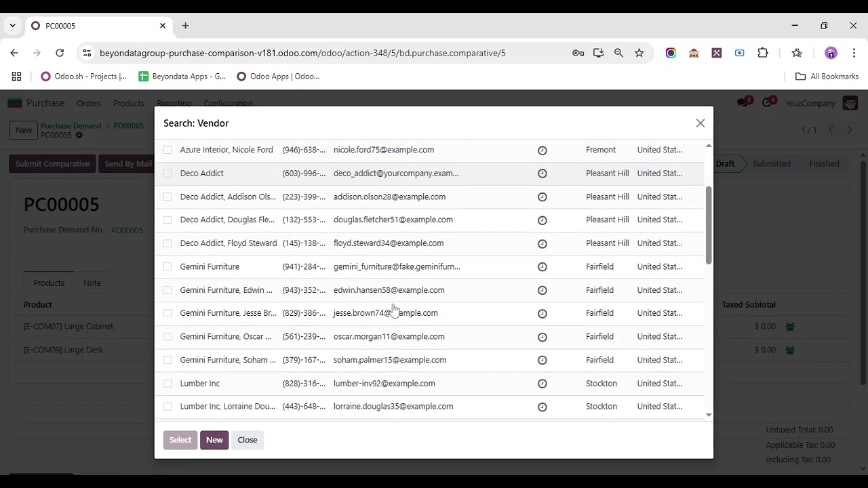Open the All Bookmarks folder
This screenshot has width=868, height=488.
(827, 77)
